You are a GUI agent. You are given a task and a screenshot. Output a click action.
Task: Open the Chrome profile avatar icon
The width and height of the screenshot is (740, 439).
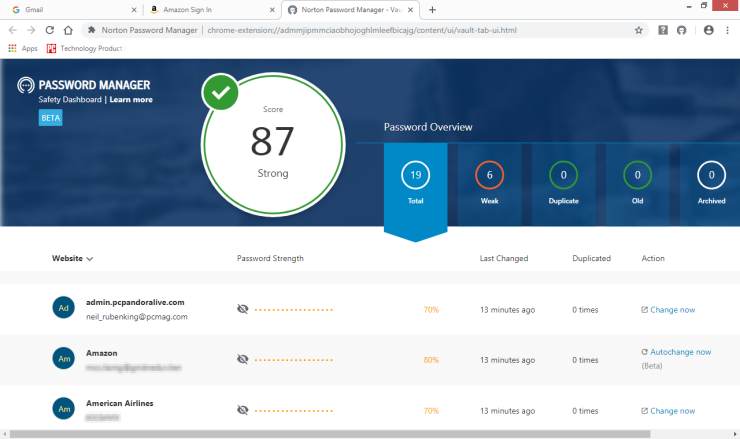pos(708,30)
